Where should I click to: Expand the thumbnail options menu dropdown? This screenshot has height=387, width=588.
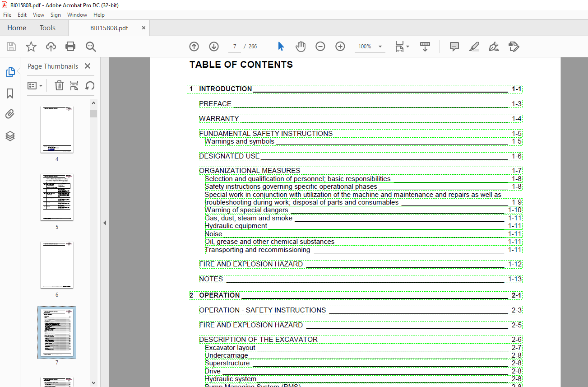click(35, 85)
